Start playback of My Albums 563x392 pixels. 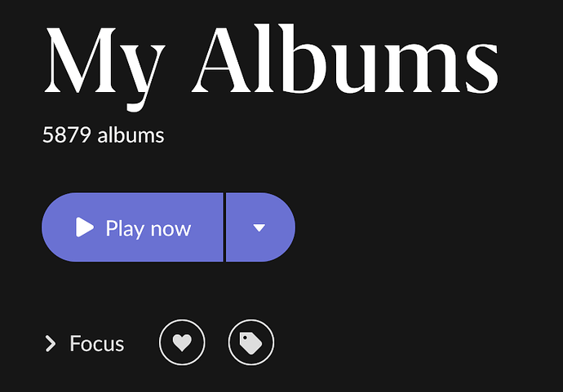(132, 227)
